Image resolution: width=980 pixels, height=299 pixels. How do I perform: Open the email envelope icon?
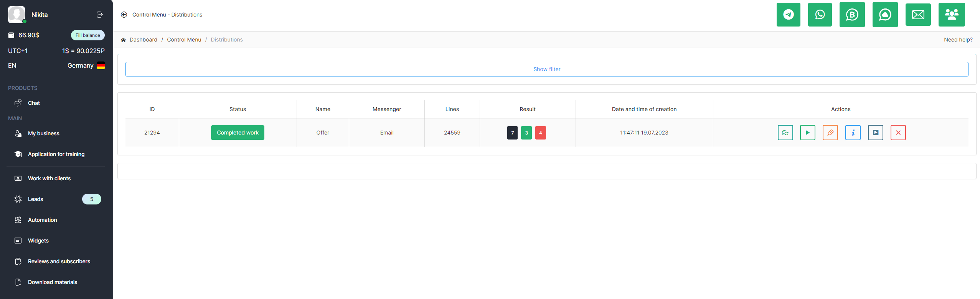click(918, 15)
